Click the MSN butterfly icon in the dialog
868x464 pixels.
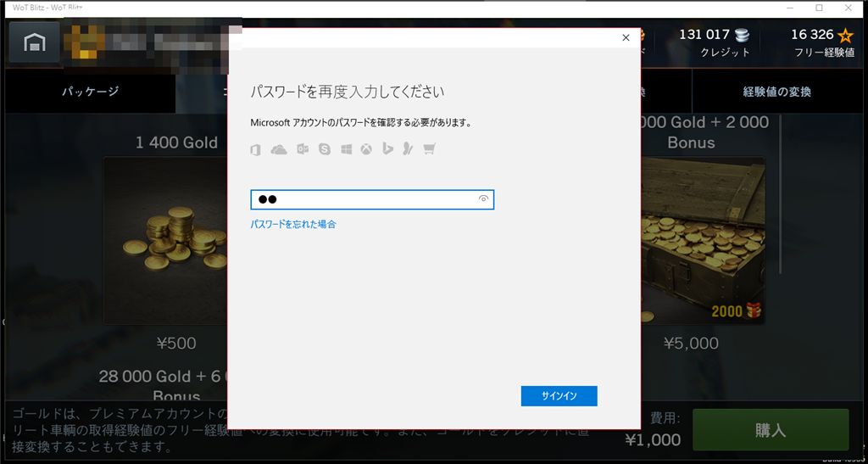408,149
